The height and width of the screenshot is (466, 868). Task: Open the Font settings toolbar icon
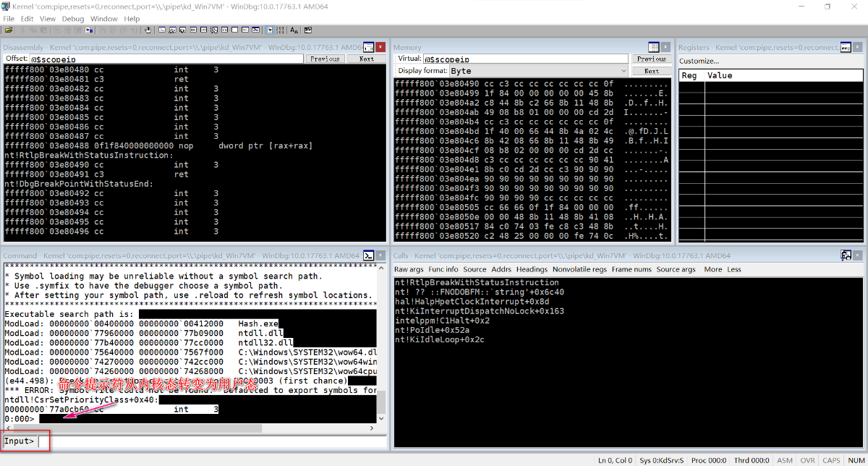[294, 30]
